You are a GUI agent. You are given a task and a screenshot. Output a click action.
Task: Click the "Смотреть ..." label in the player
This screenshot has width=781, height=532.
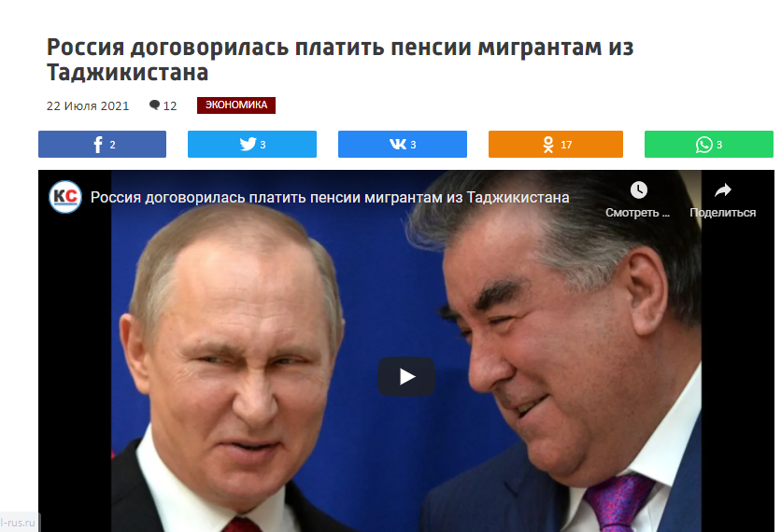[637, 213]
